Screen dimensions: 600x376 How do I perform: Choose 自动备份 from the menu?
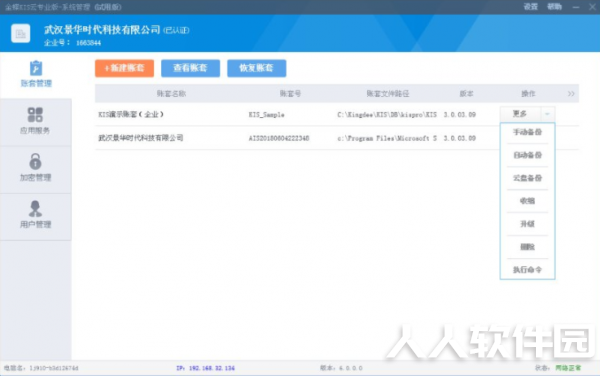click(527, 155)
